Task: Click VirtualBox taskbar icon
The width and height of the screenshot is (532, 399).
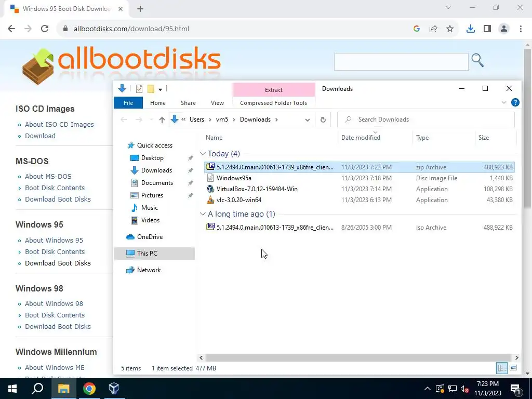Action: pyautogui.click(x=114, y=389)
